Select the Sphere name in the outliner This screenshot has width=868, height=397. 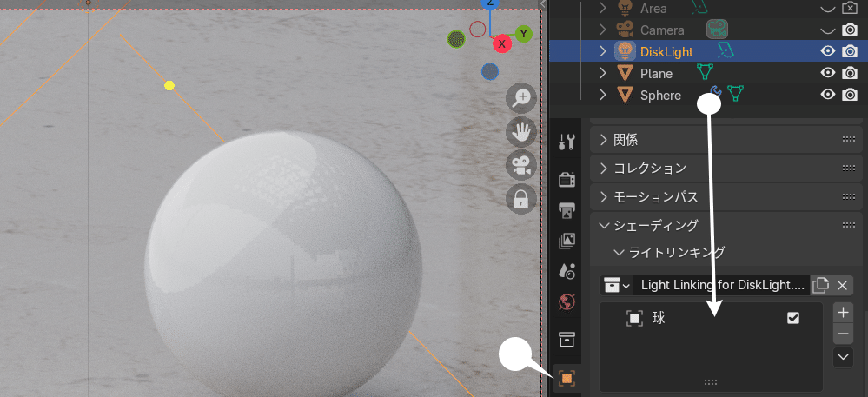click(660, 96)
